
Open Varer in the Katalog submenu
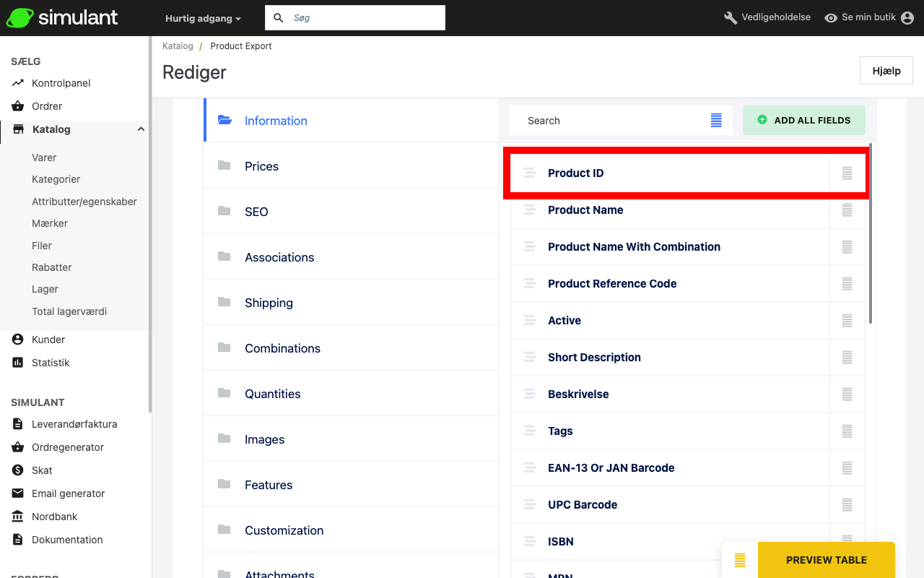pyautogui.click(x=44, y=158)
